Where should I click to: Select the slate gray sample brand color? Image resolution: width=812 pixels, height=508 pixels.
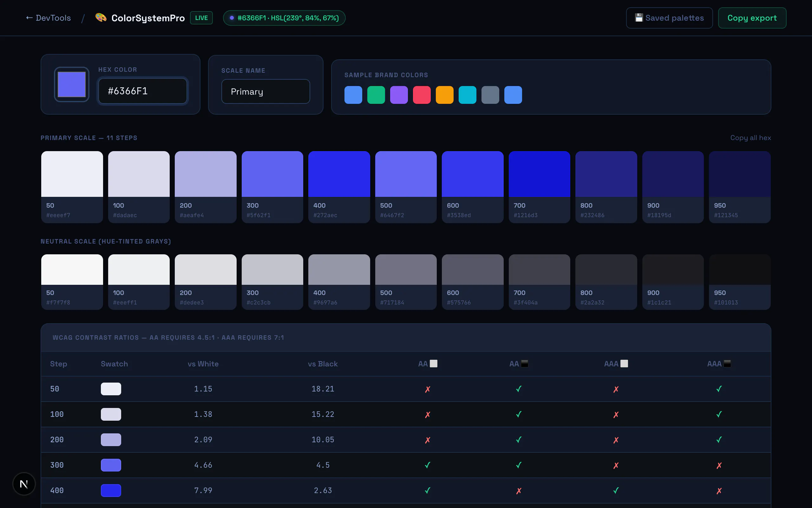pyautogui.click(x=490, y=95)
